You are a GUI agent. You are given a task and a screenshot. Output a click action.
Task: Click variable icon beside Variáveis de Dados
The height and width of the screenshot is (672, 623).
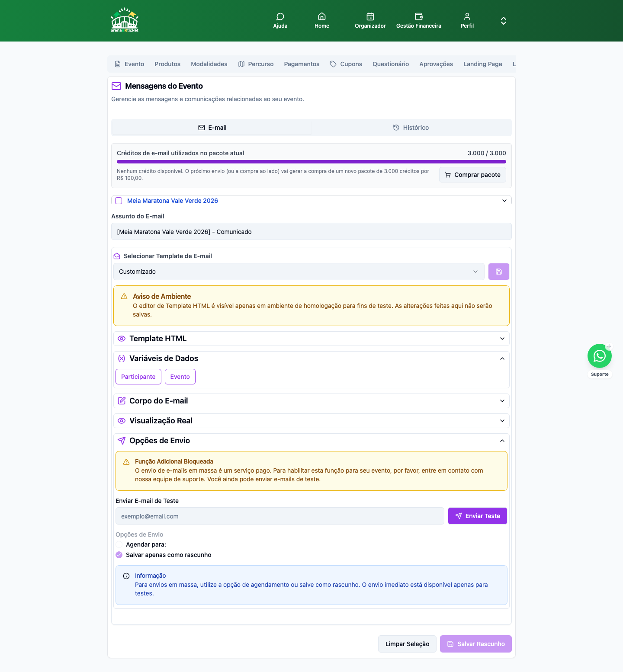point(122,358)
